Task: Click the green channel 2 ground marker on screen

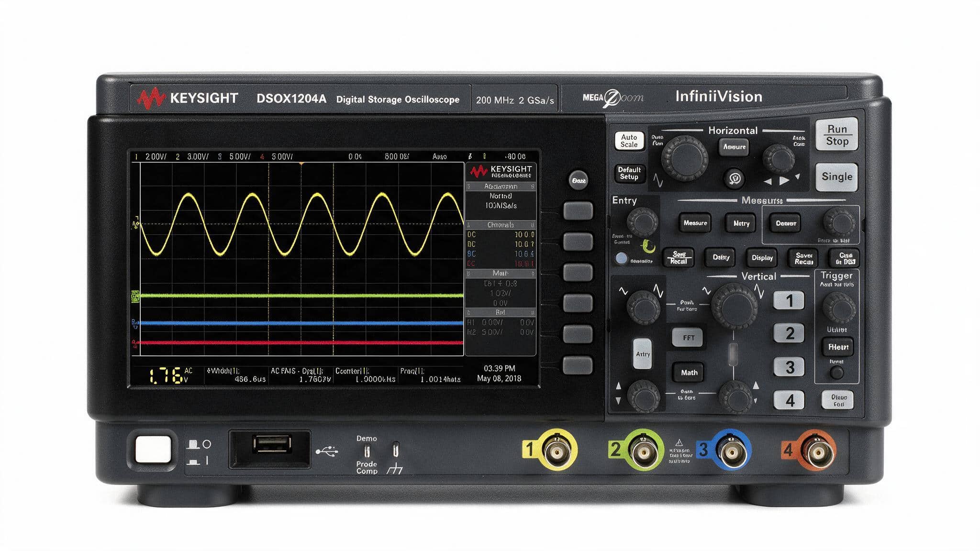Action: tap(135, 297)
